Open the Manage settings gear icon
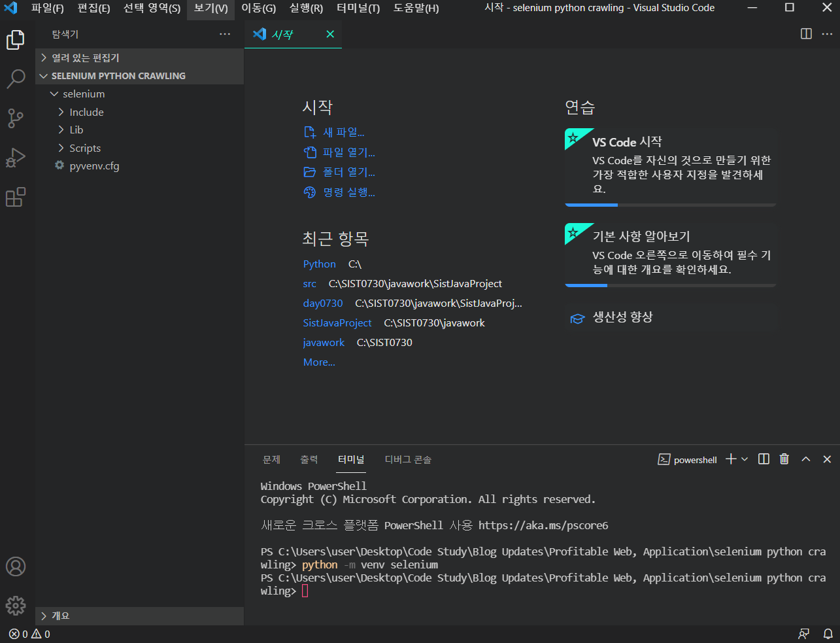 16,605
